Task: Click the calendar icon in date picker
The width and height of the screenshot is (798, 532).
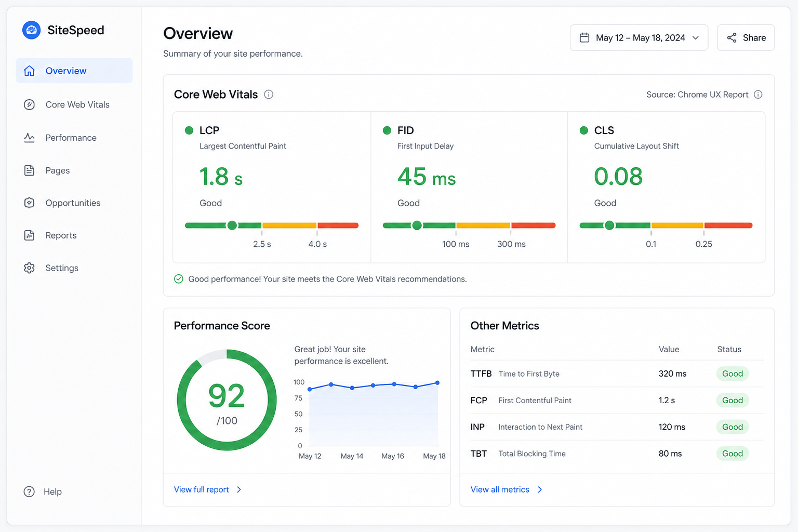Action: pyautogui.click(x=584, y=37)
